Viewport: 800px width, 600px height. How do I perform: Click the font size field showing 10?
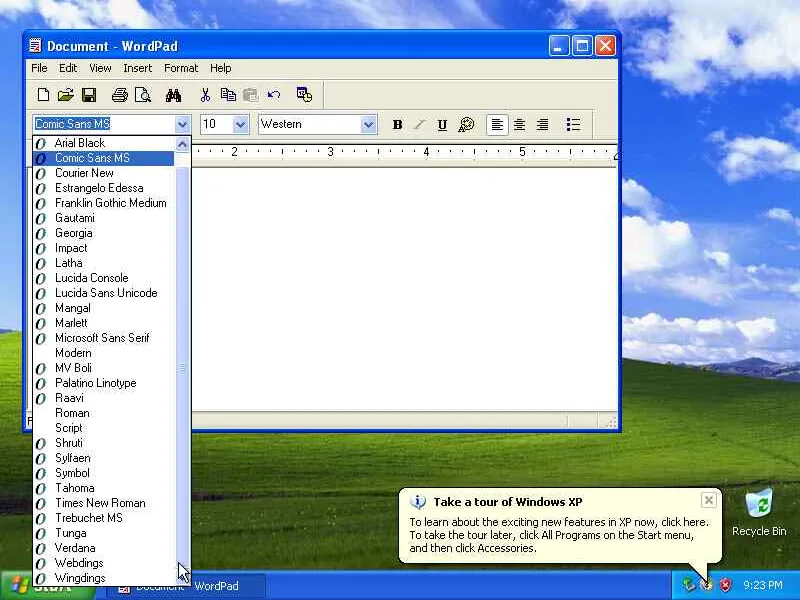(x=217, y=124)
